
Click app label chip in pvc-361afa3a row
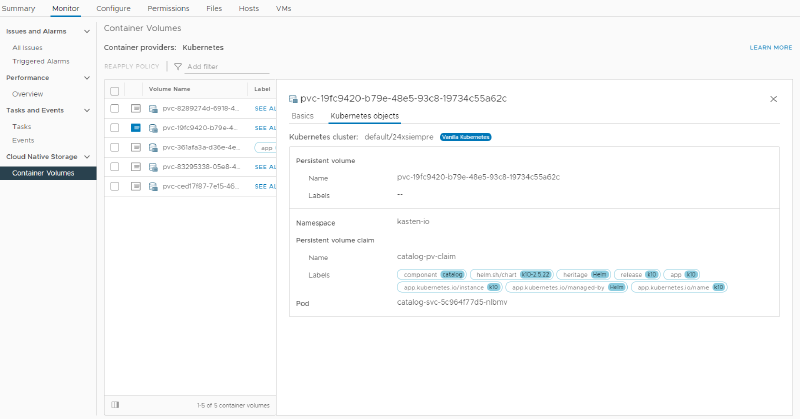click(x=265, y=147)
